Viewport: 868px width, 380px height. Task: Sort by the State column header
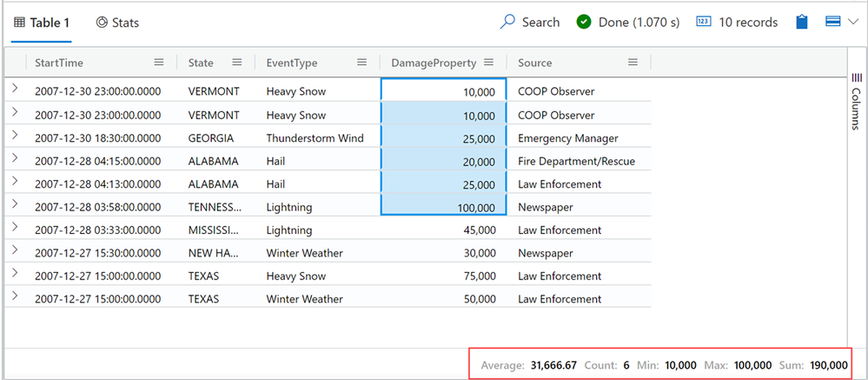click(201, 63)
